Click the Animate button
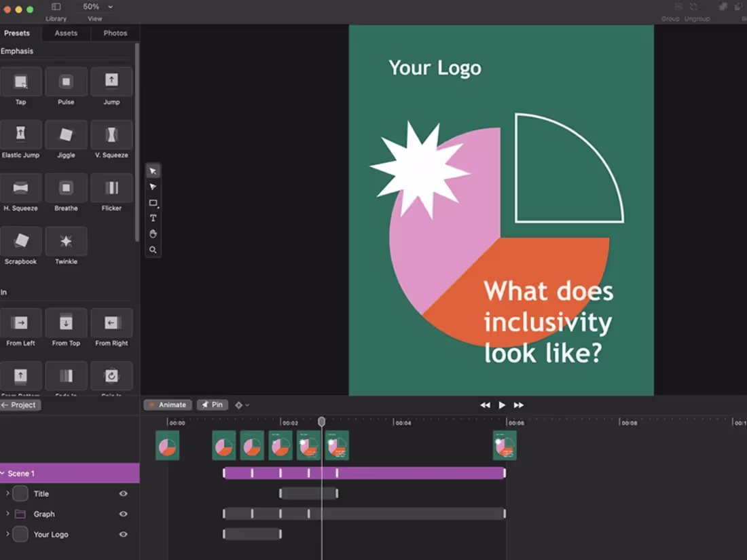747x560 pixels. 168,405
